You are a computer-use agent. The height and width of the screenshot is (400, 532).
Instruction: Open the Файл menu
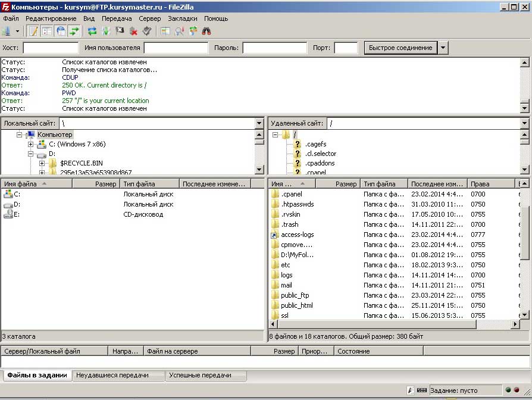pos(11,18)
